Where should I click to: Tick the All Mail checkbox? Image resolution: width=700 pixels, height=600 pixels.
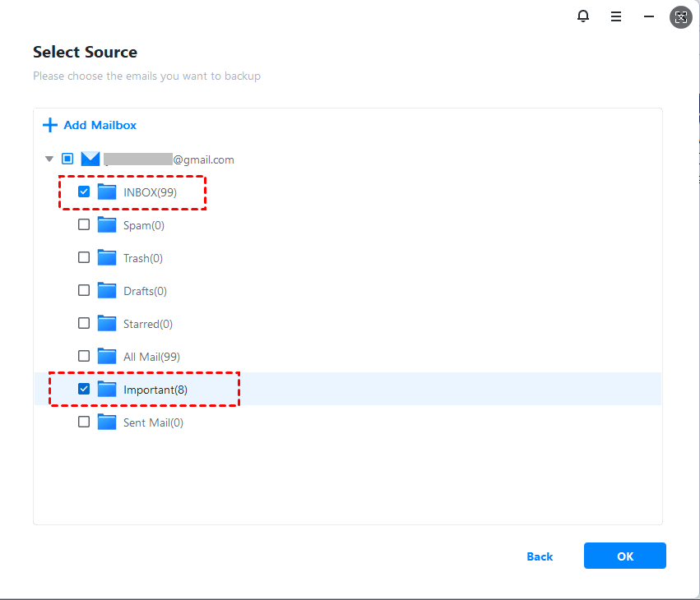click(x=84, y=357)
